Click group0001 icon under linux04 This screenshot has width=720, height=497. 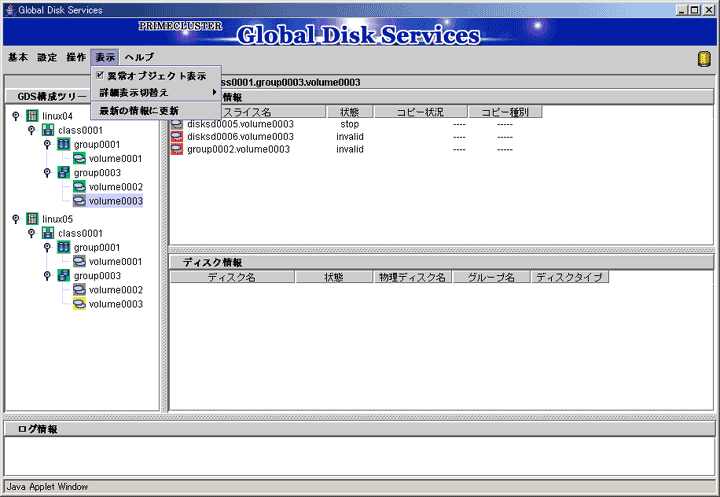[63, 144]
